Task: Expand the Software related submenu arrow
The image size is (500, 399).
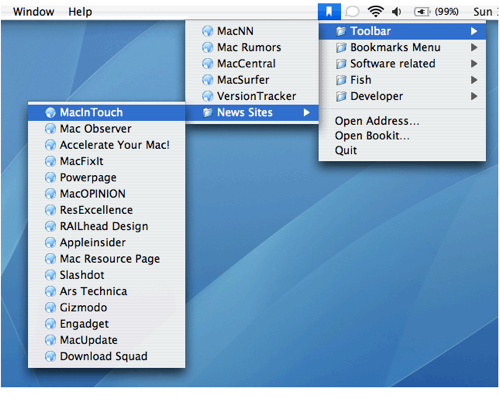Action: point(474,64)
